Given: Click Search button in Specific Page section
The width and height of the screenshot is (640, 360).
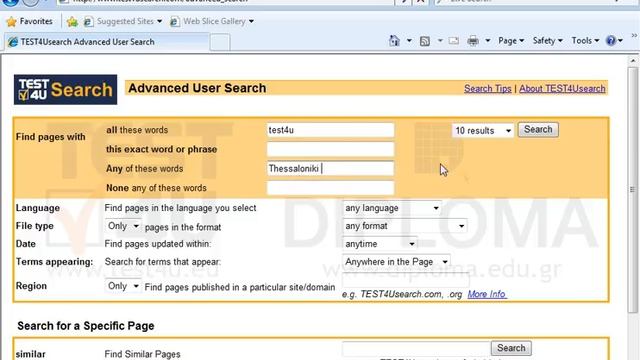Looking at the screenshot, I should (x=511, y=348).
